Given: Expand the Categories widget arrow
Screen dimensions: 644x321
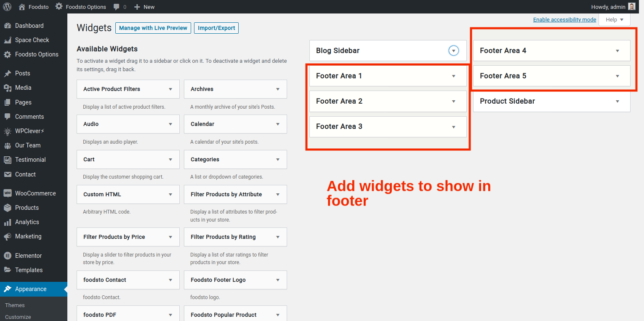Looking at the screenshot, I should (x=278, y=160).
